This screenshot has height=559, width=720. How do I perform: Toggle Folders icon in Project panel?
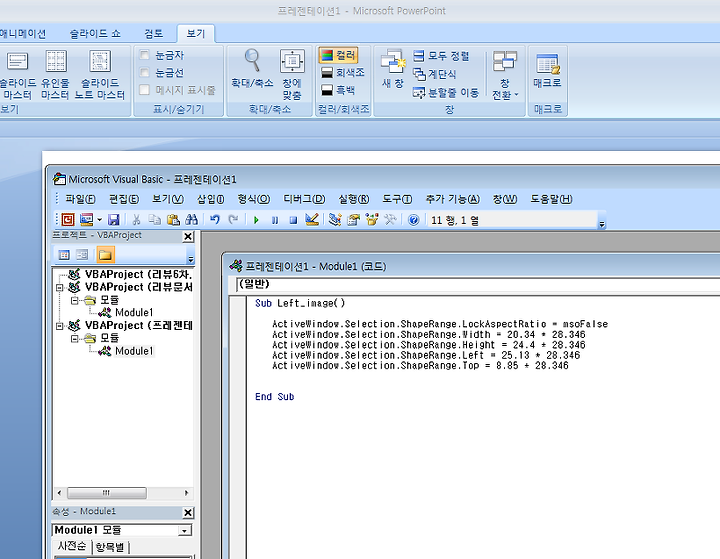pos(105,254)
